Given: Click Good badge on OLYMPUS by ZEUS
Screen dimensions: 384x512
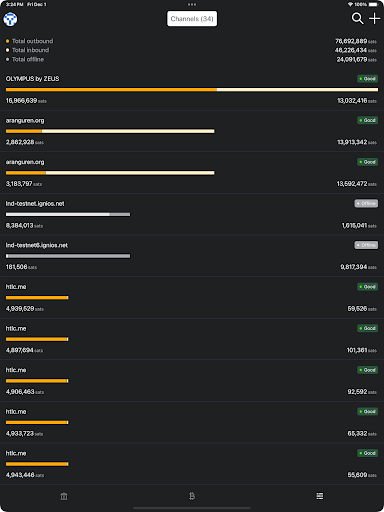Looking at the screenshot, I should 367,79.
